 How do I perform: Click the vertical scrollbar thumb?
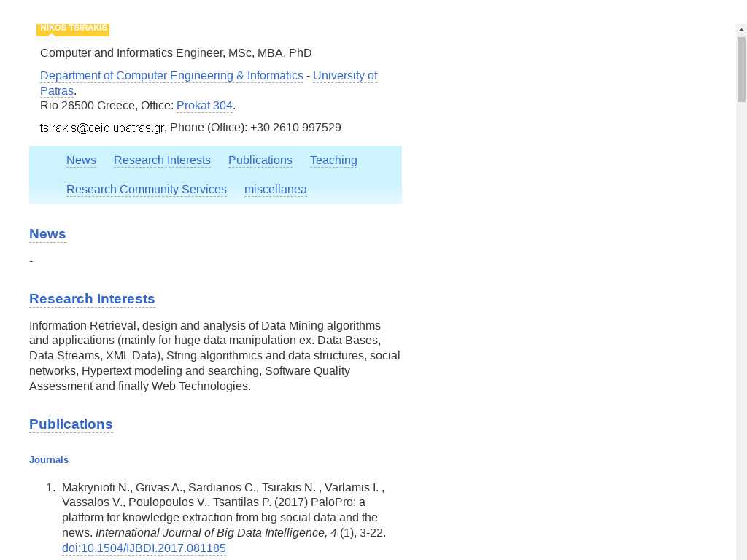tap(741, 69)
